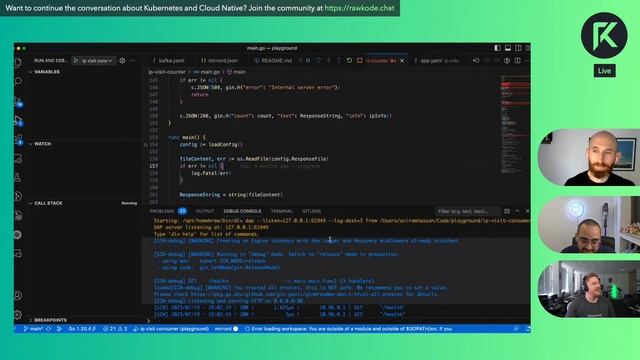Viewport: 640px width, 360px height.
Task: Collapse the CALL STACK section
Action: tap(48, 203)
